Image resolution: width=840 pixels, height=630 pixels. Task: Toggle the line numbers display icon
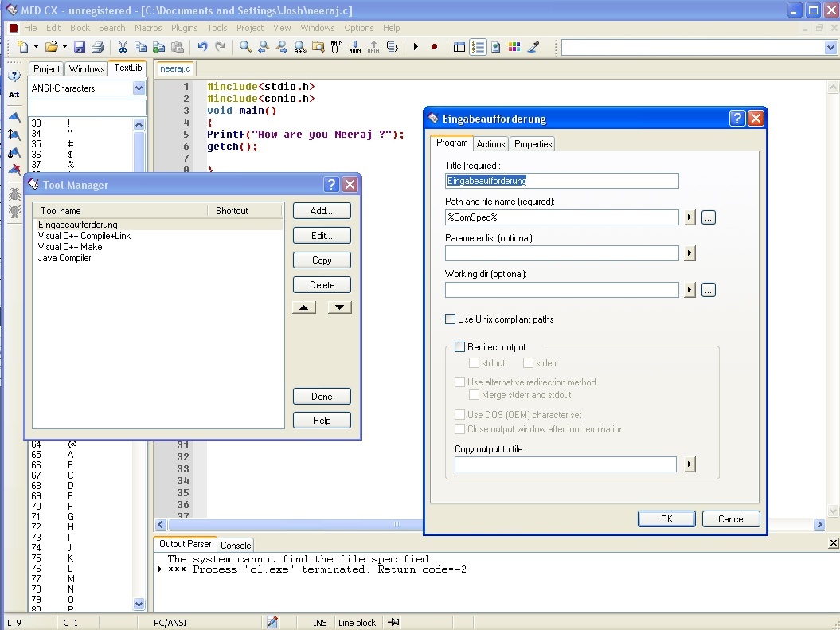(x=478, y=47)
